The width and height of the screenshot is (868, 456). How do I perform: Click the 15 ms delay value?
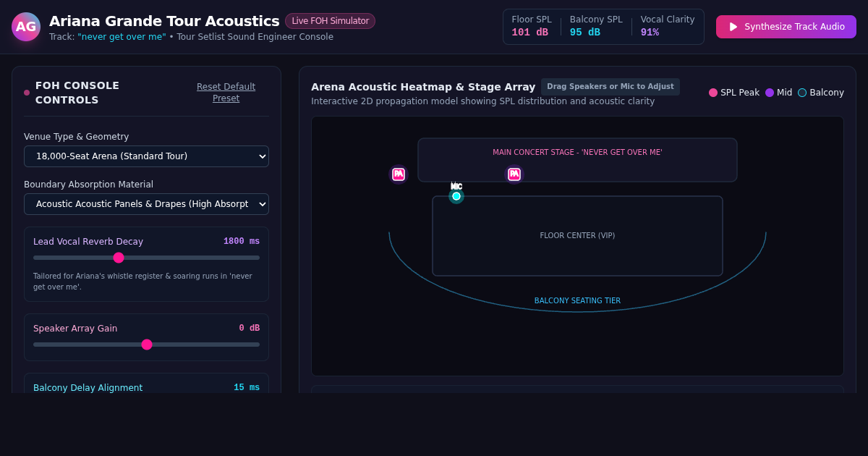pyautogui.click(x=247, y=388)
